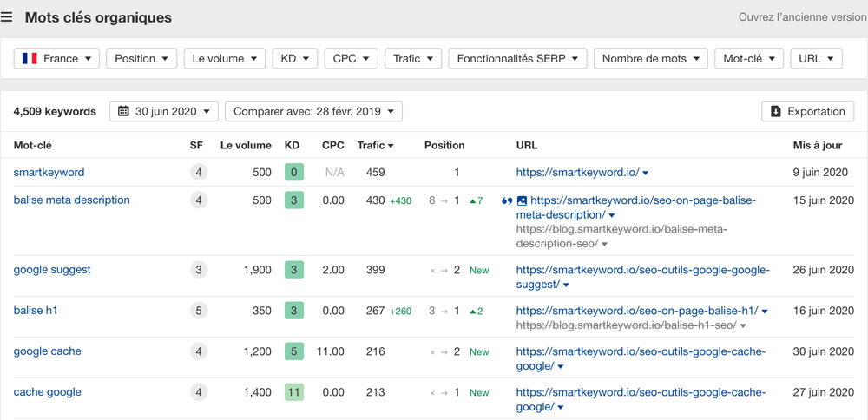The height and width of the screenshot is (420, 868).
Task: Open SERP features badge for google cache
Action: (x=199, y=352)
